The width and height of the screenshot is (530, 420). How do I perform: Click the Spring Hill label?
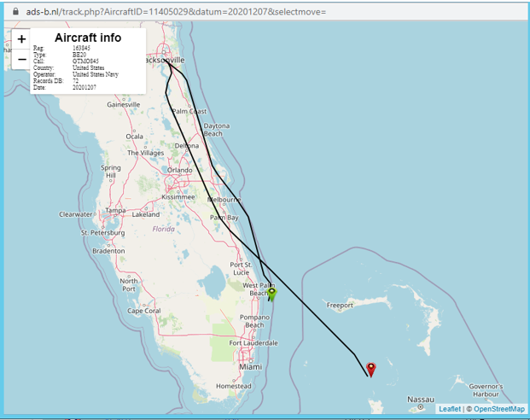[x=111, y=172]
